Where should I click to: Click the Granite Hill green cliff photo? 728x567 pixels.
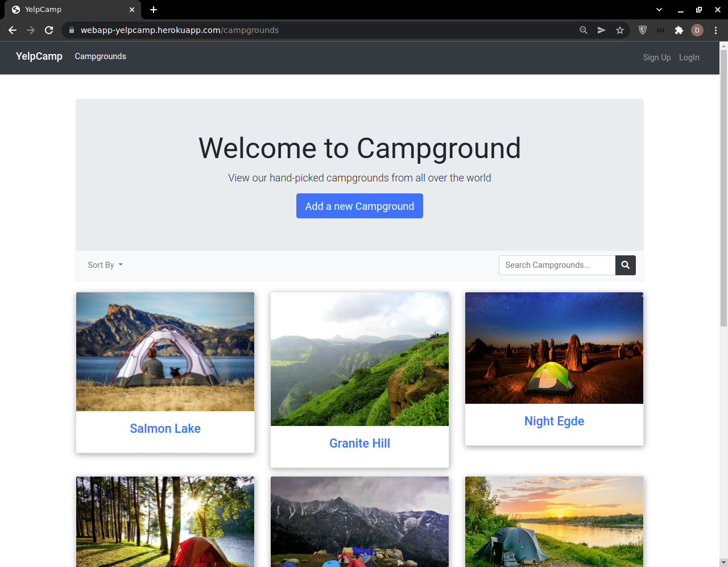[x=359, y=359]
